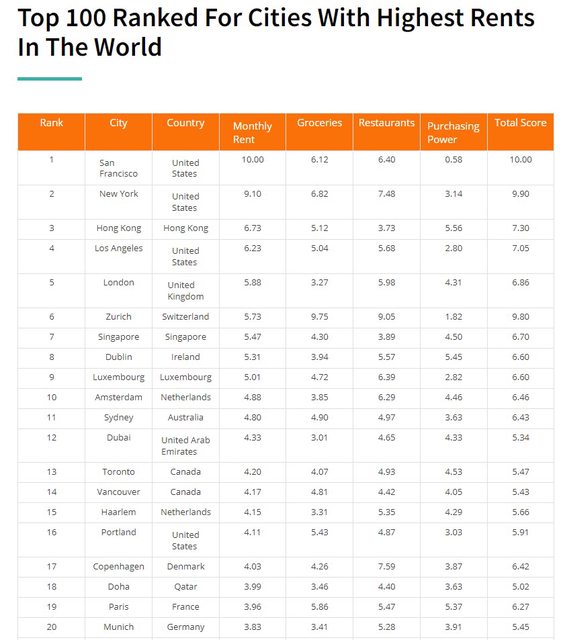Viewport: 563px width, 640px height.
Task: Click the San Francisco city cell
Action: click(118, 168)
